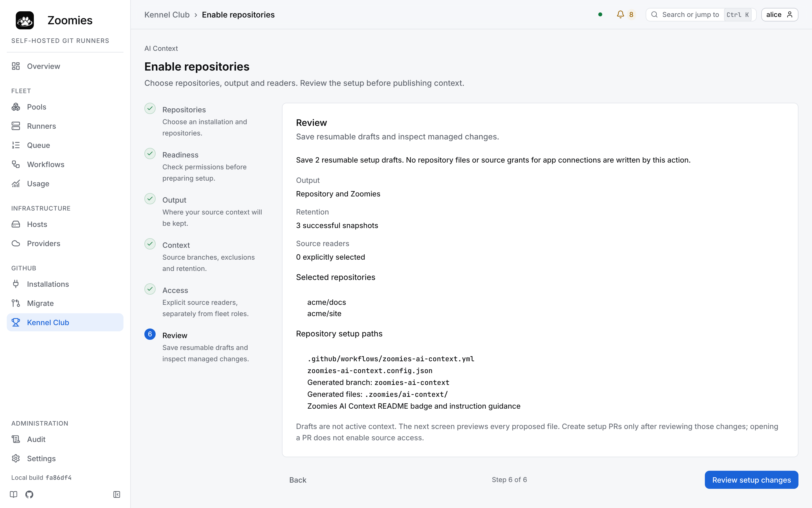Click the Step 6 of 6 label
Image resolution: width=812 pixels, height=508 pixels.
[509, 479]
